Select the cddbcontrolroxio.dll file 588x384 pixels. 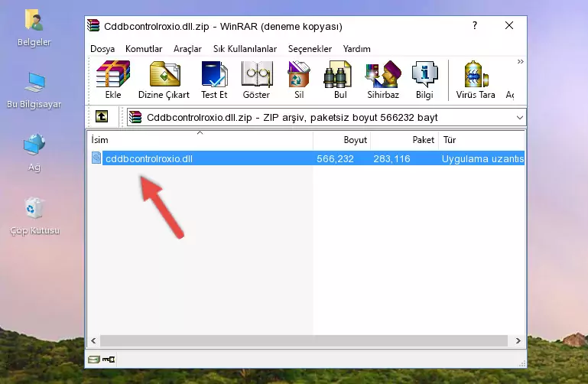pyautogui.click(x=149, y=158)
